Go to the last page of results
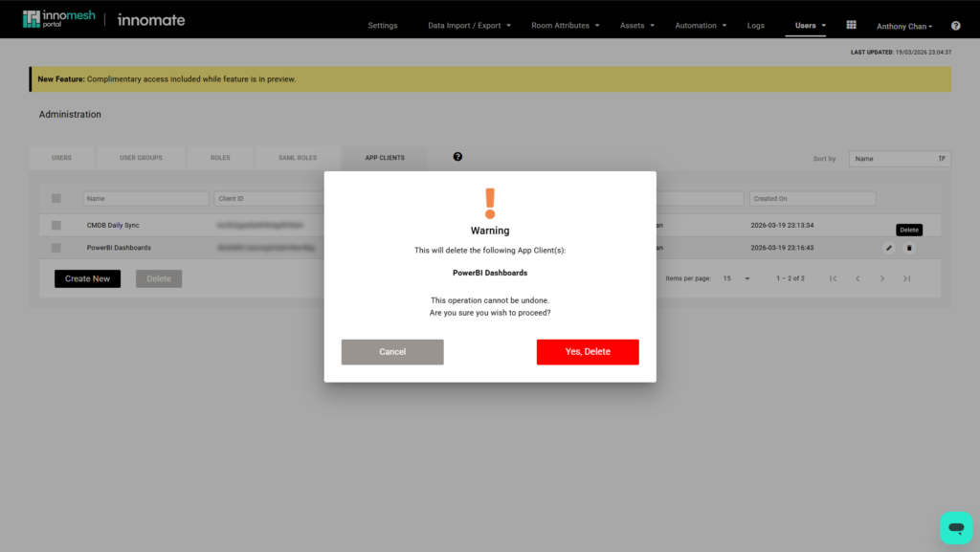 [906, 278]
